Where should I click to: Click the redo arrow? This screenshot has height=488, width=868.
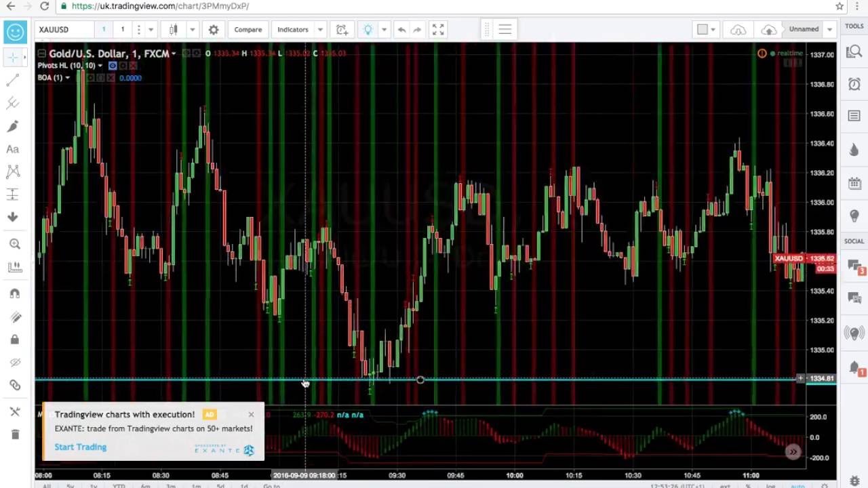click(x=417, y=30)
